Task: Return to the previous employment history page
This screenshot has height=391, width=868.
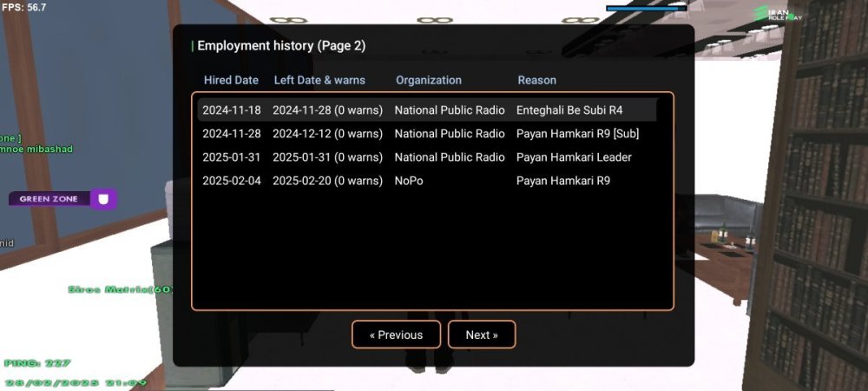Action: coord(396,335)
